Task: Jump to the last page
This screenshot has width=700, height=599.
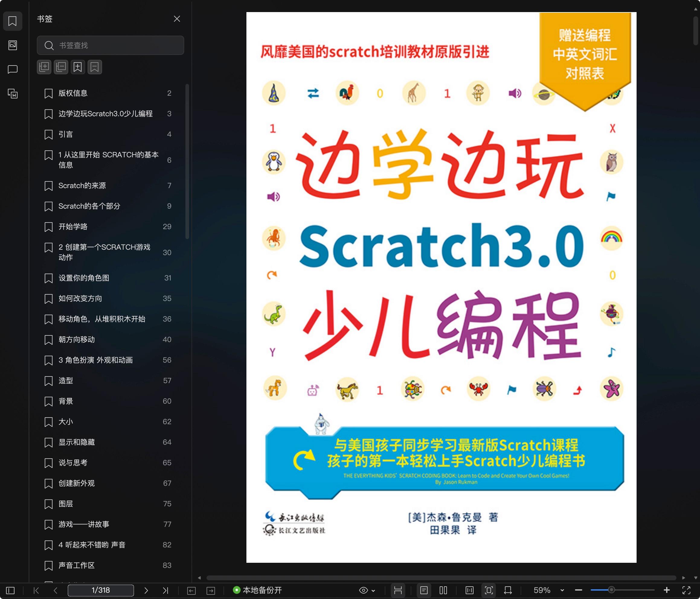Action: [165, 590]
